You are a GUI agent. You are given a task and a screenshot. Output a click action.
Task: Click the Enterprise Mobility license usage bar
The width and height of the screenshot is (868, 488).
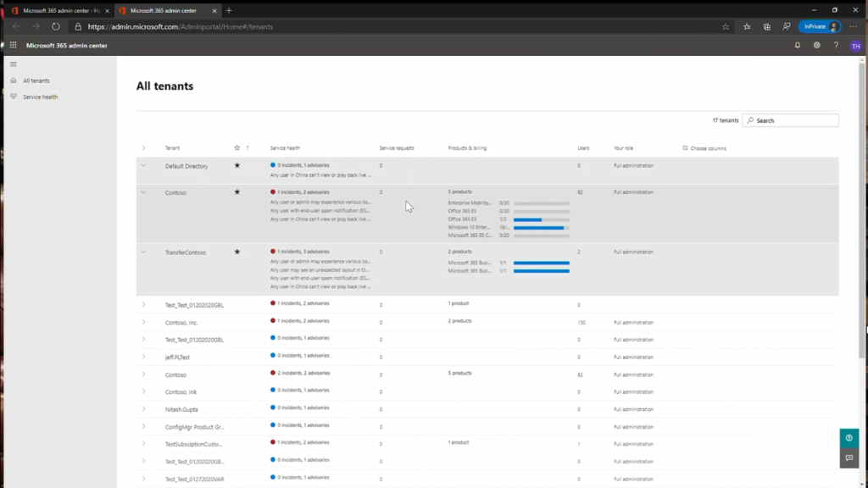click(x=542, y=203)
